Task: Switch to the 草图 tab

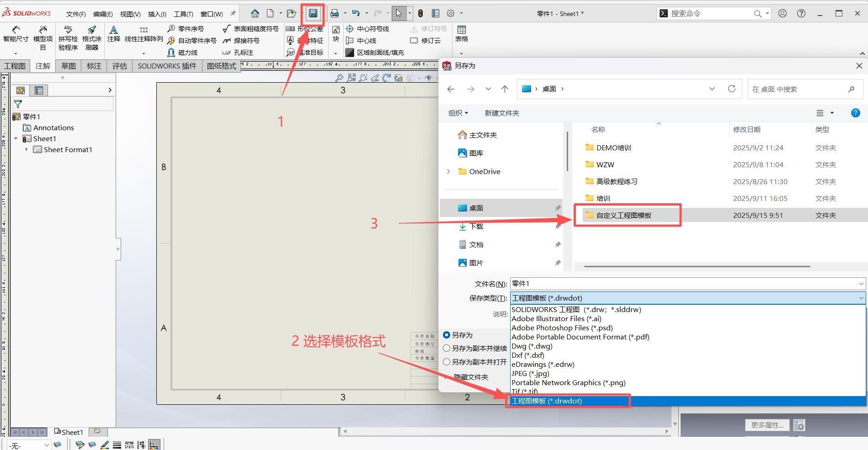Action: (69, 66)
